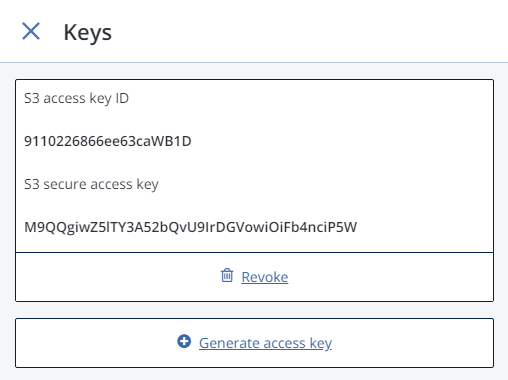This screenshot has width=508, height=380.
Task: Click the plus circle icon beside Generate access key
Action: coord(184,341)
